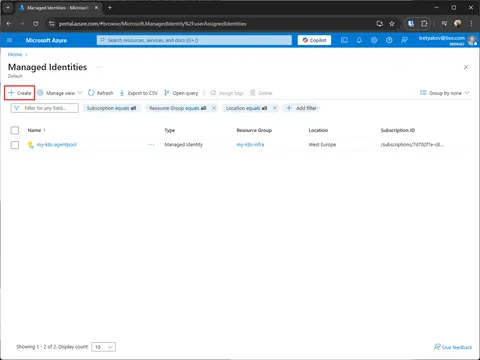The height and width of the screenshot is (360, 480).
Task: Open the feedback icon in header
Action: pyautogui.click(x=404, y=40)
